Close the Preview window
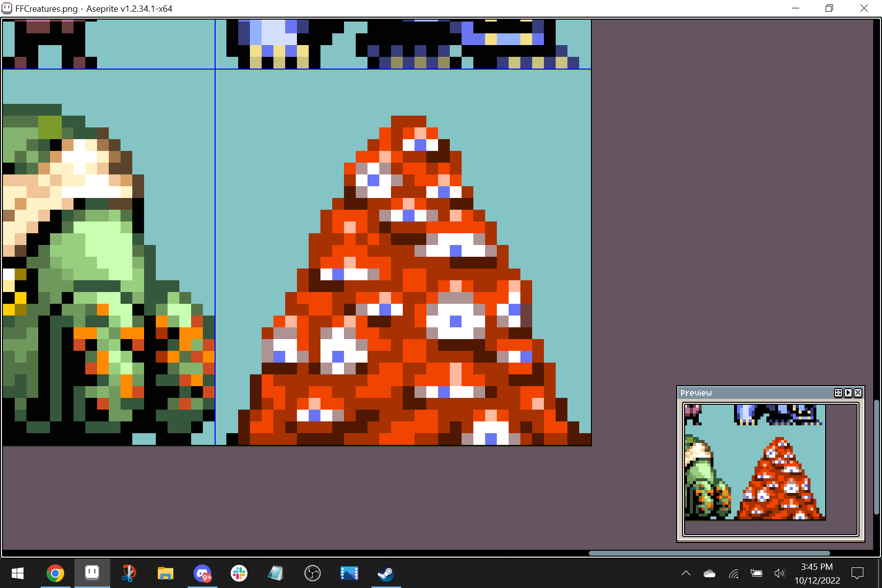882x588 pixels. pyautogui.click(x=858, y=393)
